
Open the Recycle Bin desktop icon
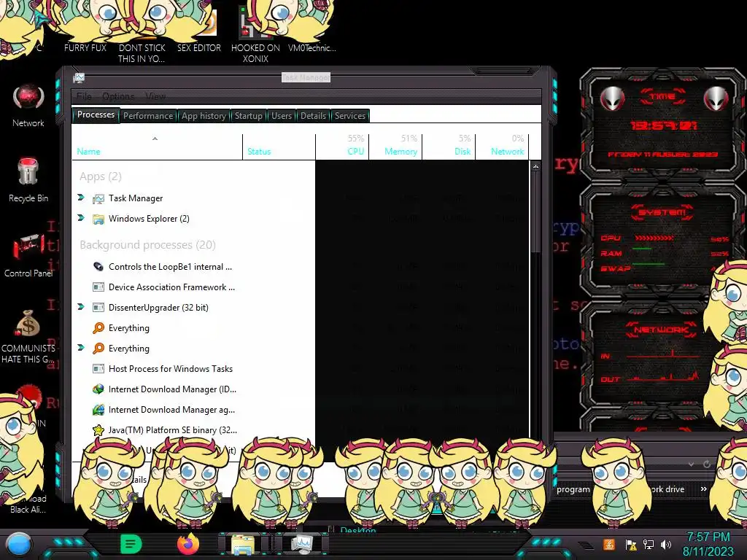28,180
